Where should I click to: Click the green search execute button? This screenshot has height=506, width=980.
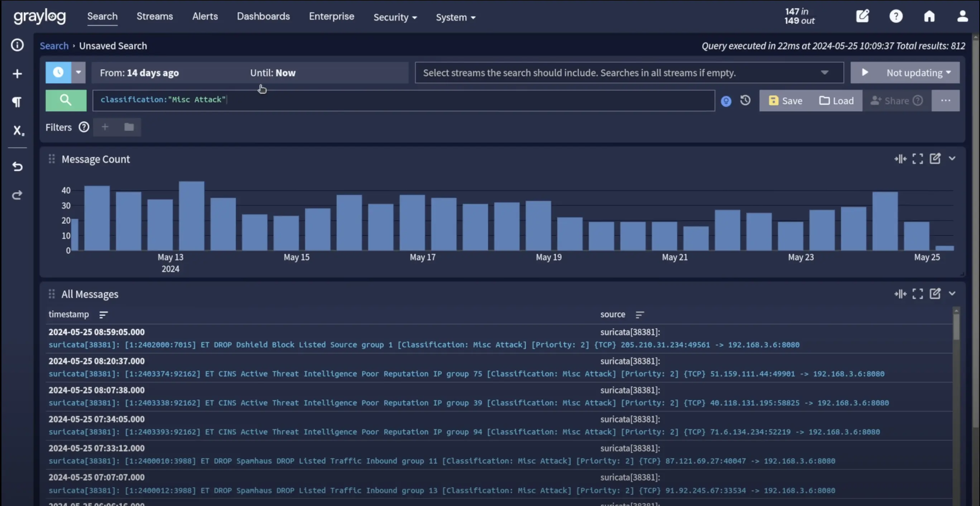click(x=66, y=100)
